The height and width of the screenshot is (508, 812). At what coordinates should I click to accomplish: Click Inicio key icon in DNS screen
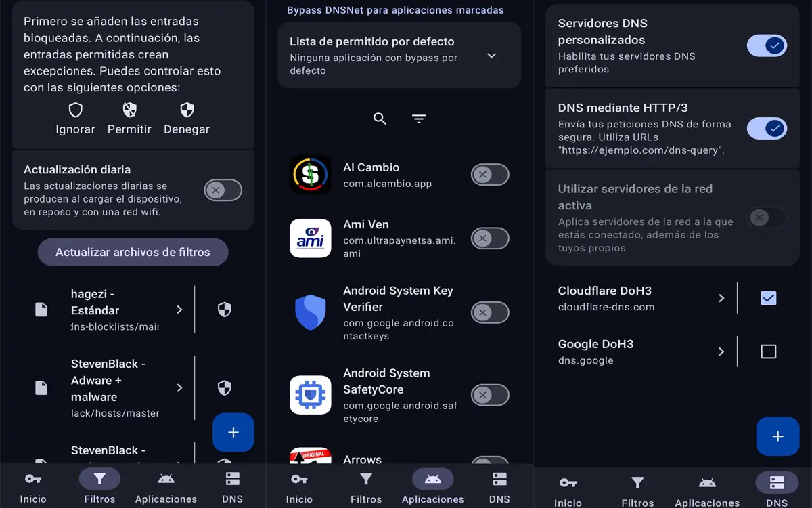(568, 483)
